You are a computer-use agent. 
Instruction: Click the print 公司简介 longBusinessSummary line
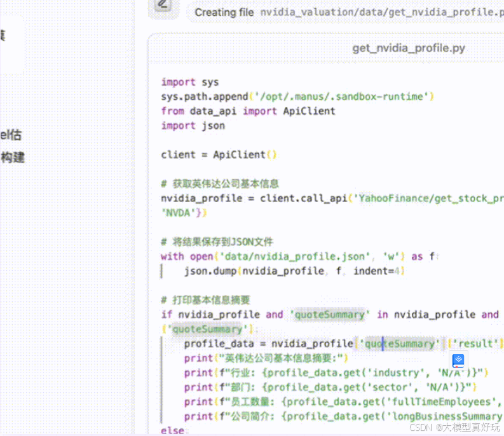pos(344,417)
